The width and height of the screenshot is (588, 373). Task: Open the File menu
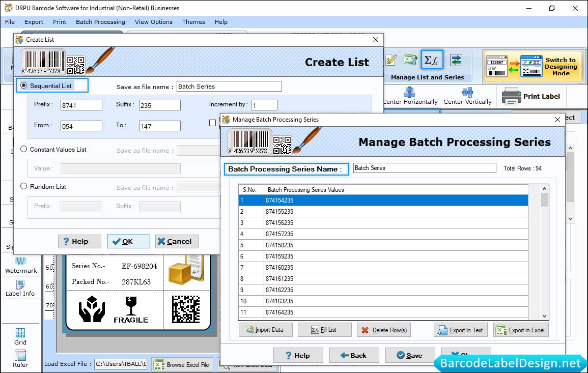(x=10, y=22)
